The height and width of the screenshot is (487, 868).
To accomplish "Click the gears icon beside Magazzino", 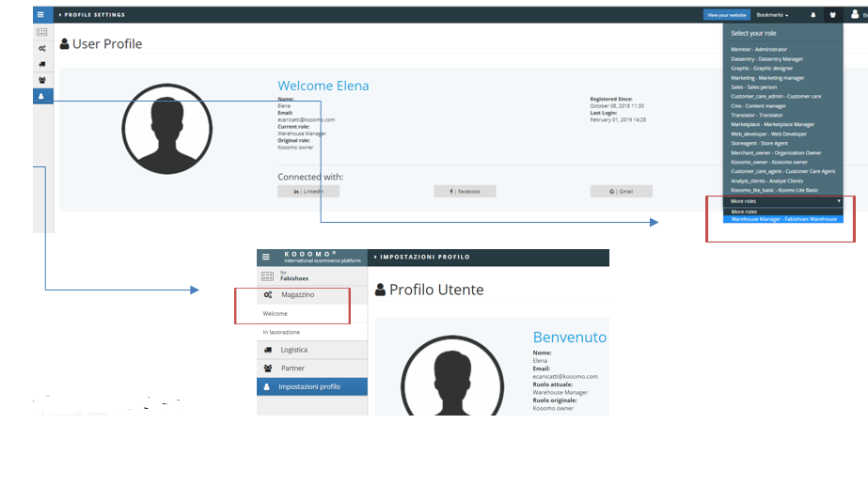I will point(268,295).
